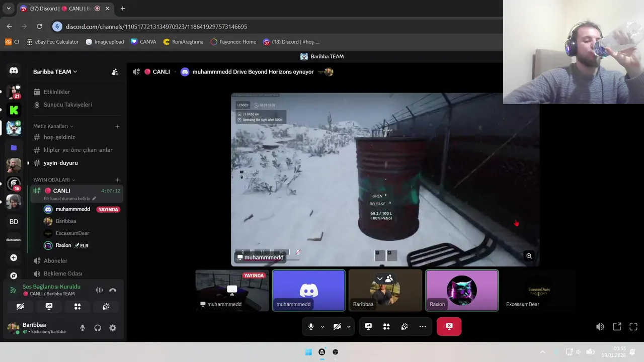The image size is (644, 362).
Task: Open the Windows Start menu
Action: 308,352
